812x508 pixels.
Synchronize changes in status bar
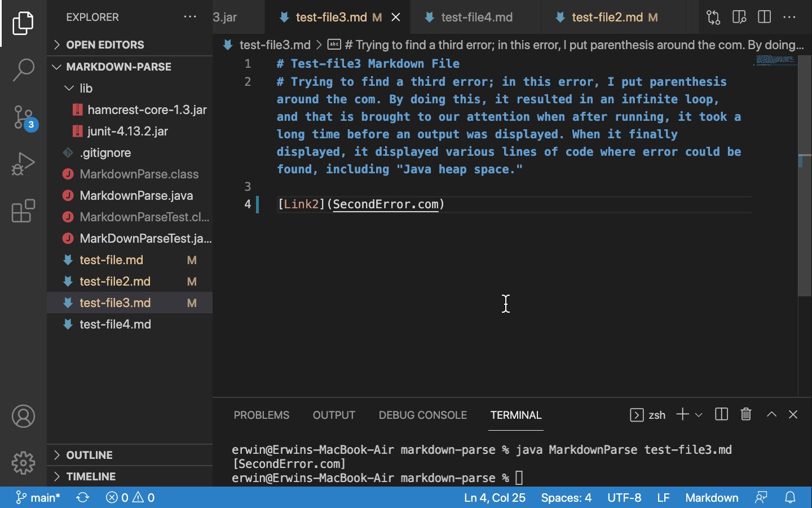[x=83, y=497]
